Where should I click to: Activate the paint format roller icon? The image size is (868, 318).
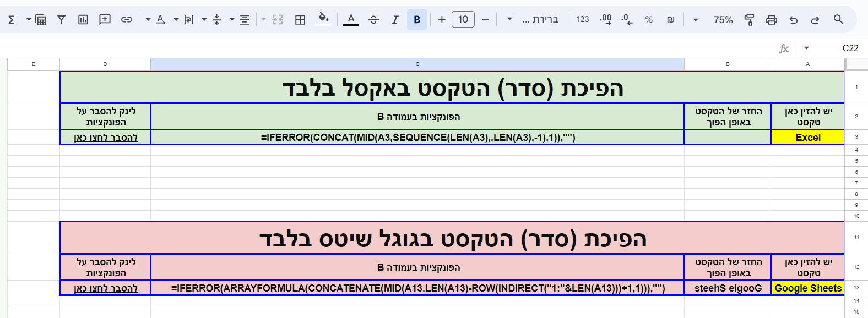[x=749, y=20]
